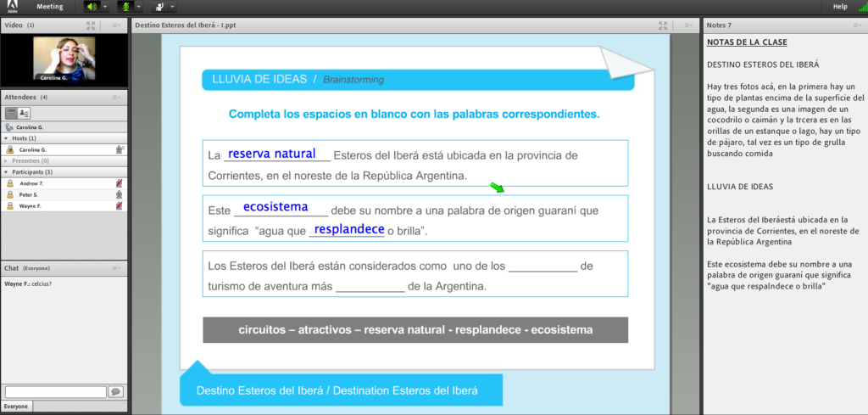Click Carolina G.'s video thumbnail
868x415 pixels.
click(64, 59)
